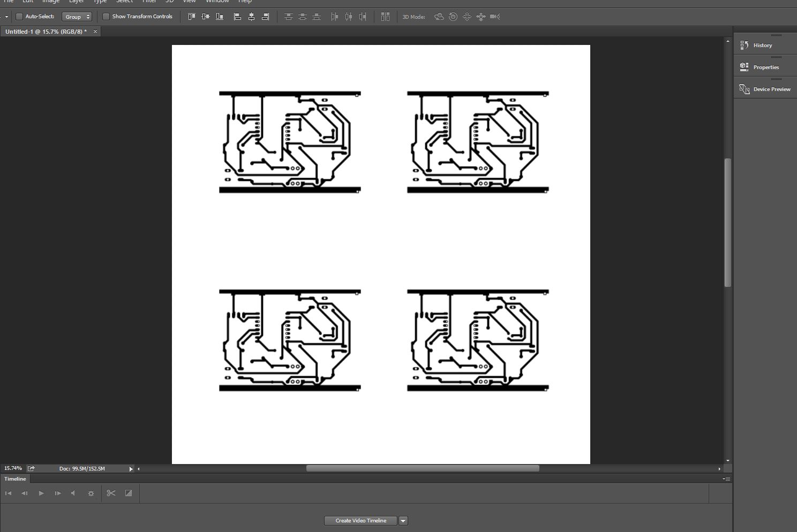Click the scissors split-at-playhead icon

[x=111, y=493]
